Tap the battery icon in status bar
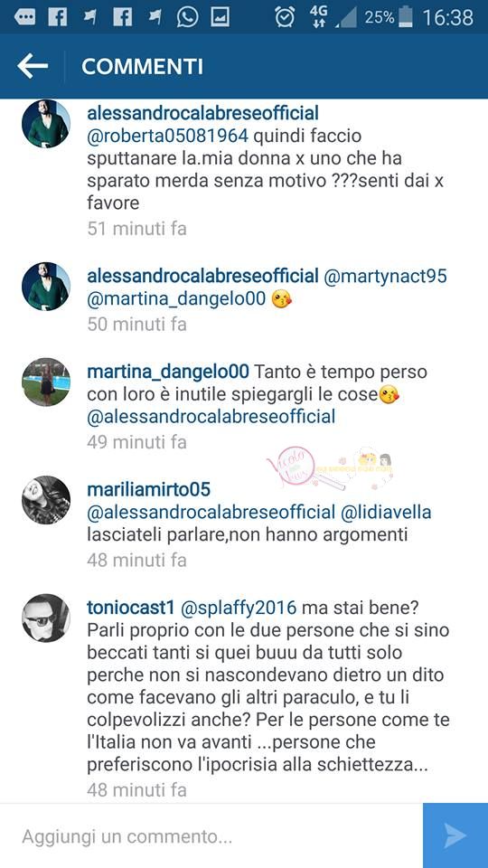488x868 pixels. coord(406,17)
